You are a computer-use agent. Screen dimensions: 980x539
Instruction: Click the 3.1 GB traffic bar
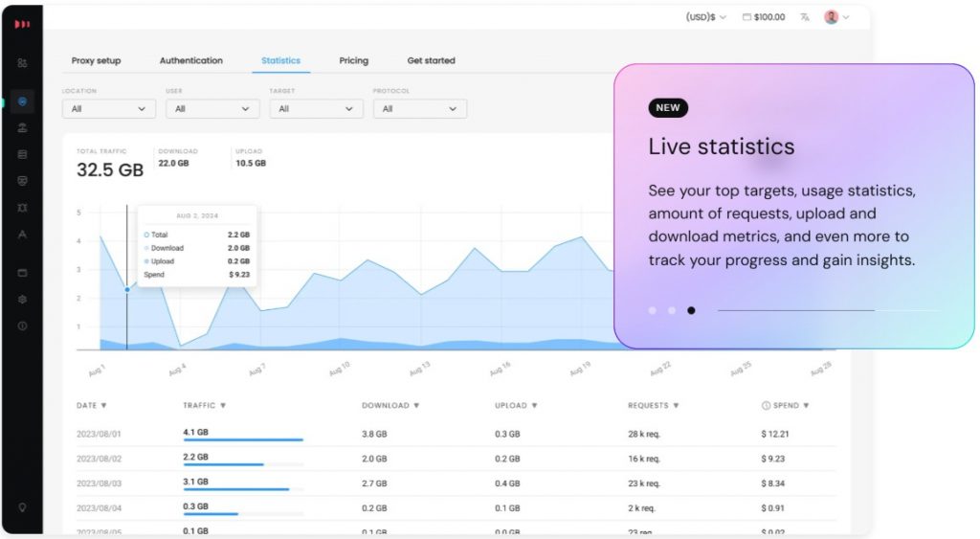click(x=243, y=489)
